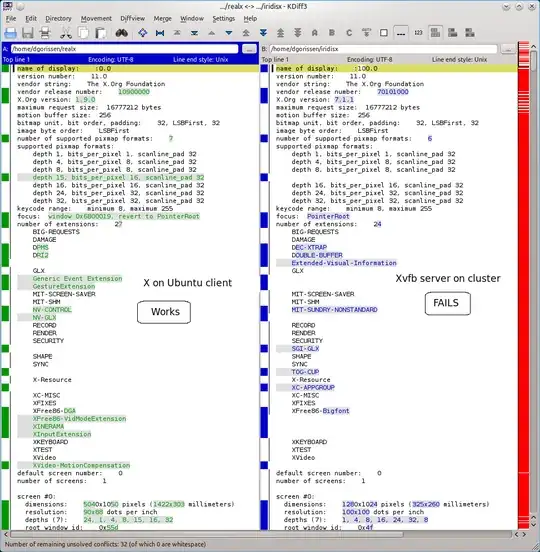
Task: Toggle show space characters square icon
Action: click(384, 33)
